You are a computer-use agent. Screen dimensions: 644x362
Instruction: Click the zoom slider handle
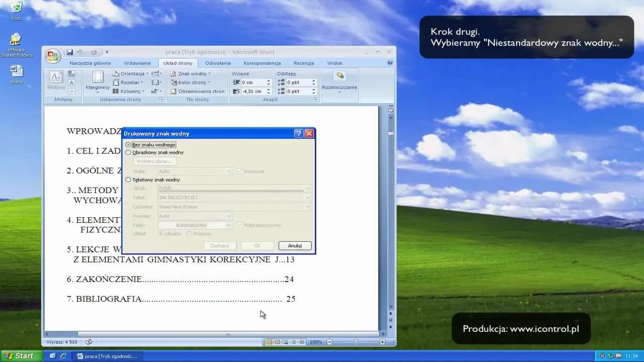click(356, 342)
